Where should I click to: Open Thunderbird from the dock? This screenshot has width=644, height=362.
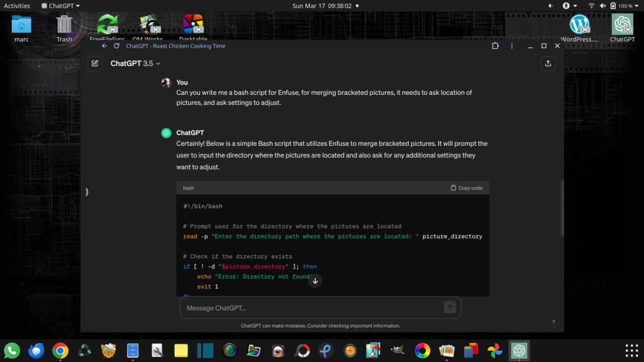pos(36,351)
